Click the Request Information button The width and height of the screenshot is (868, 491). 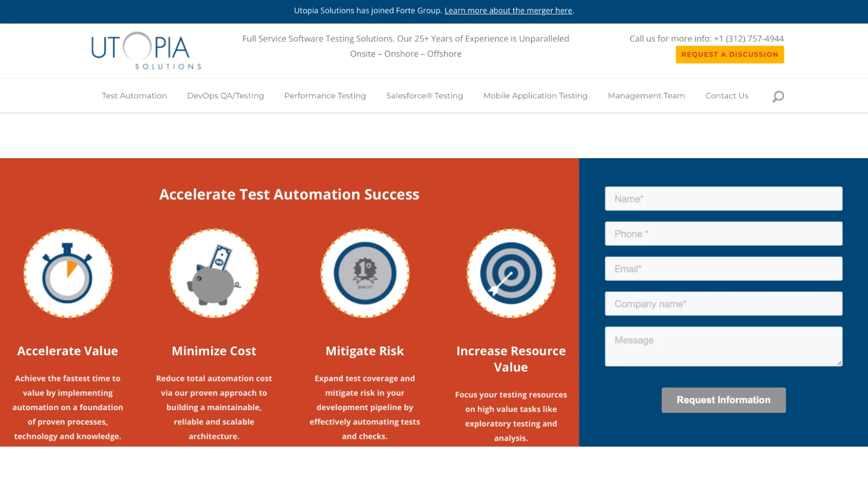(x=723, y=400)
